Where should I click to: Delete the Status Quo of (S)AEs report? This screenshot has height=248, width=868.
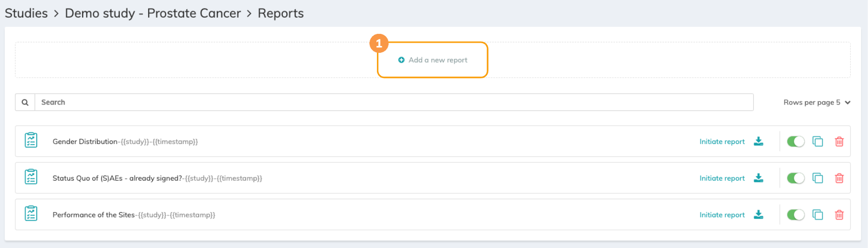click(839, 178)
